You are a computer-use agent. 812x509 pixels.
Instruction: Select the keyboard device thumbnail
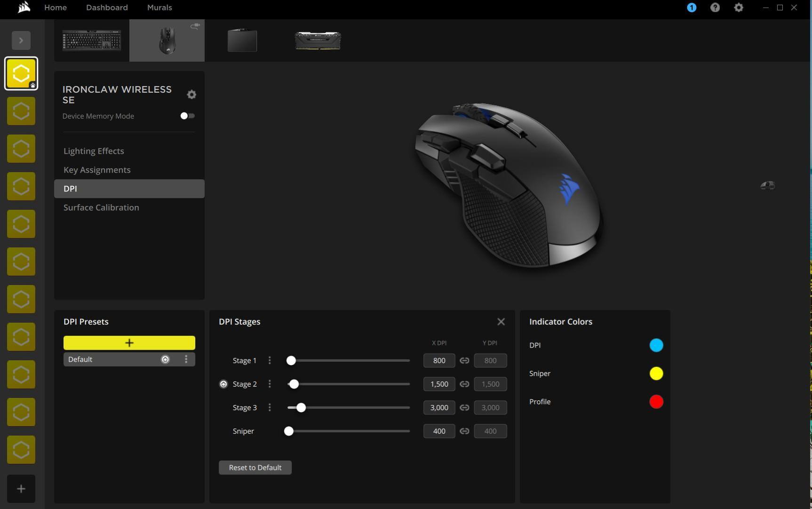[x=92, y=40]
